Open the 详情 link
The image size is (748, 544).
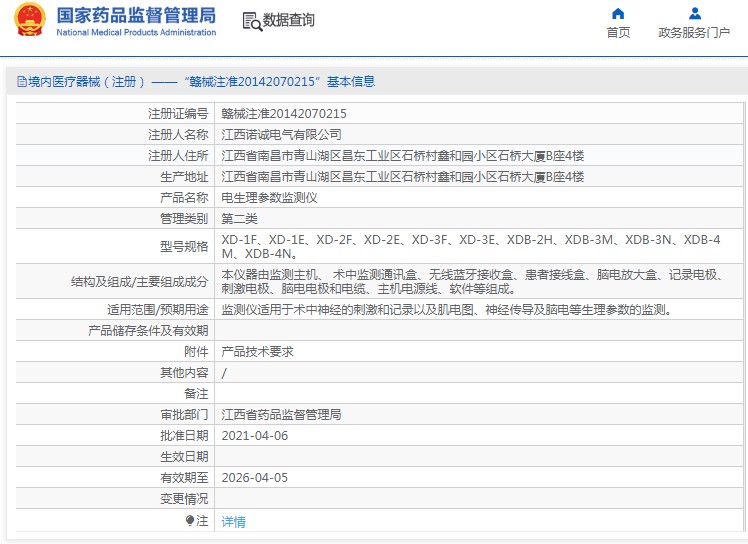(233, 522)
